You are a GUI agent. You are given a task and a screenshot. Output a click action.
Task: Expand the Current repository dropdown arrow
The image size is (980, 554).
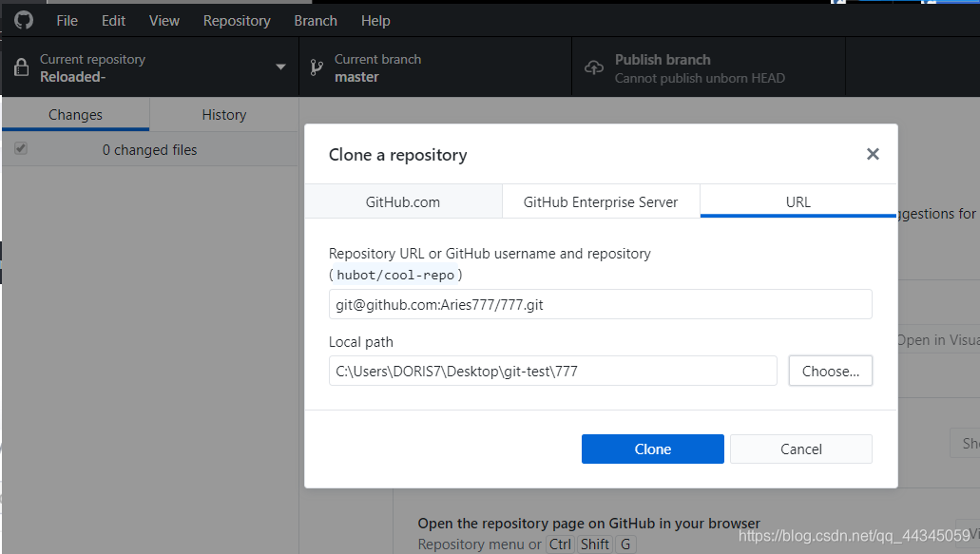pos(280,67)
